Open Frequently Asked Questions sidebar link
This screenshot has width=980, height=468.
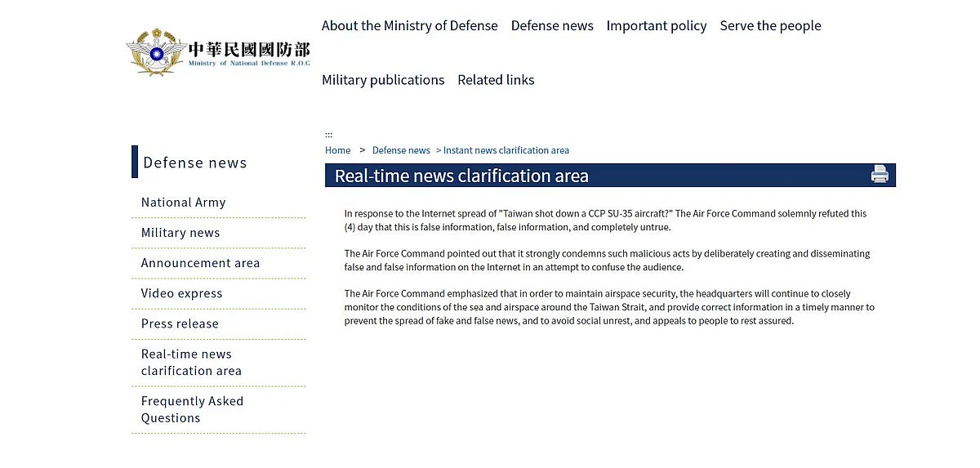coord(192,409)
